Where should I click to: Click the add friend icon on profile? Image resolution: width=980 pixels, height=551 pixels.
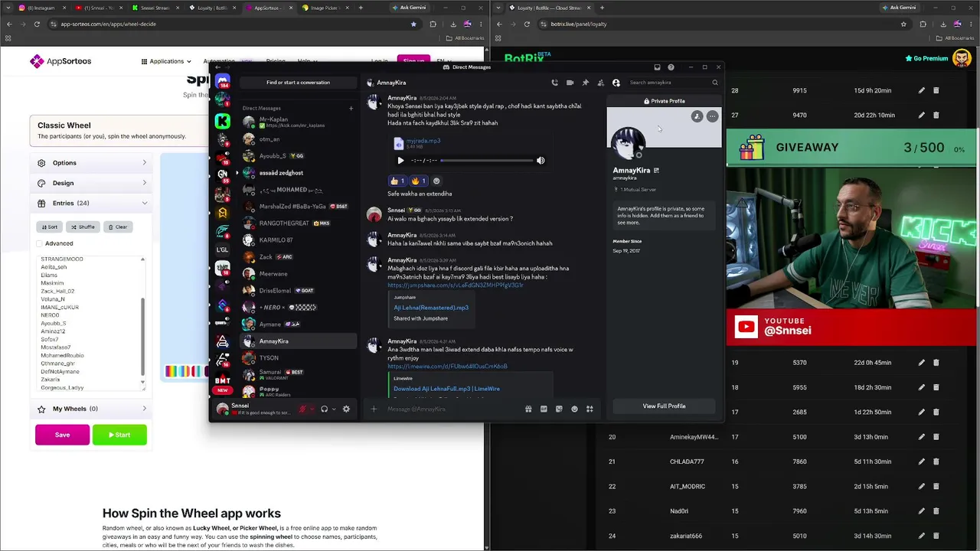pos(697,116)
